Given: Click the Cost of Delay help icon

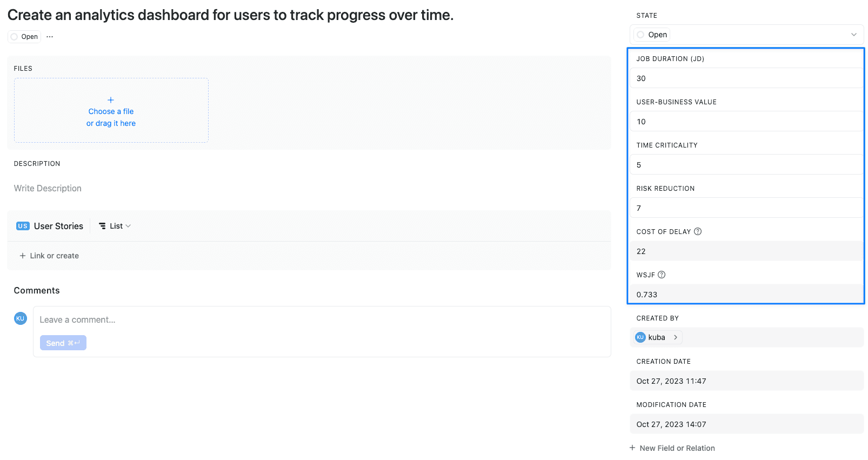Looking at the screenshot, I should coord(698,231).
